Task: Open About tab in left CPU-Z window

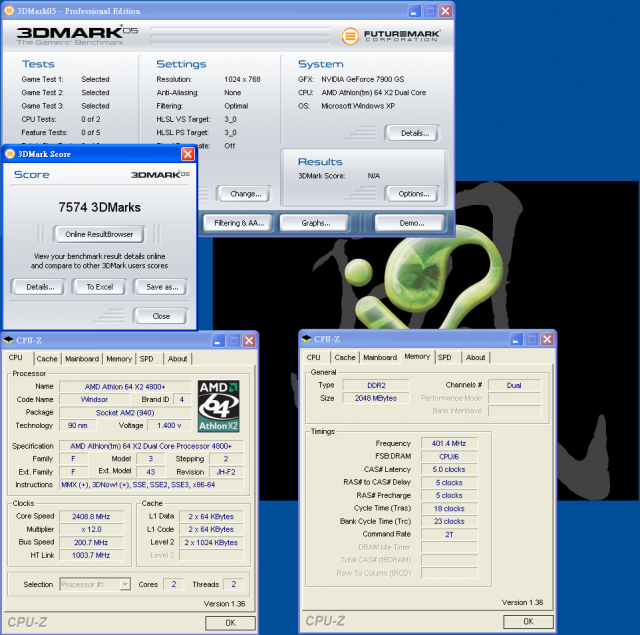Action: pyautogui.click(x=178, y=359)
